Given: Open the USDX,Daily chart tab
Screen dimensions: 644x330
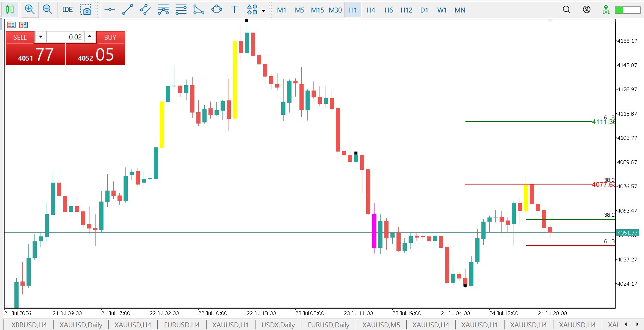Looking at the screenshot, I should tap(278, 325).
